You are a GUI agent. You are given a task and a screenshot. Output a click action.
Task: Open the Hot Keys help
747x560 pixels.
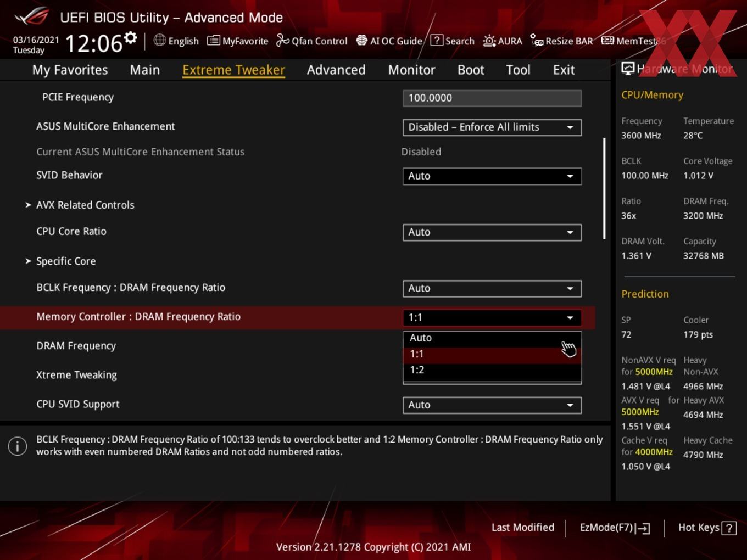click(x=707, y=528)
